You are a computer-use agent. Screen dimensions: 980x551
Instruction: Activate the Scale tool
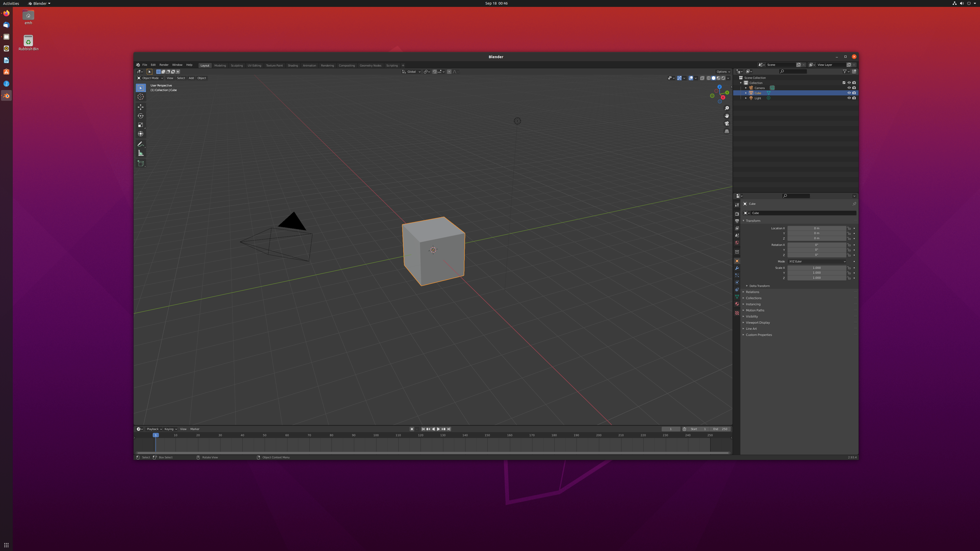141,125
